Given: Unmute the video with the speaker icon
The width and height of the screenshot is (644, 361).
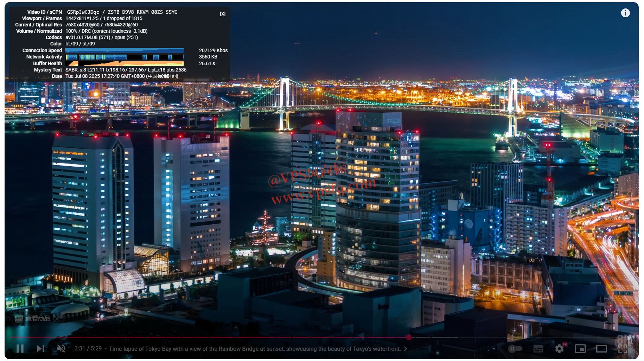Looking at the screenshot, I should click(x=61, y=349).
